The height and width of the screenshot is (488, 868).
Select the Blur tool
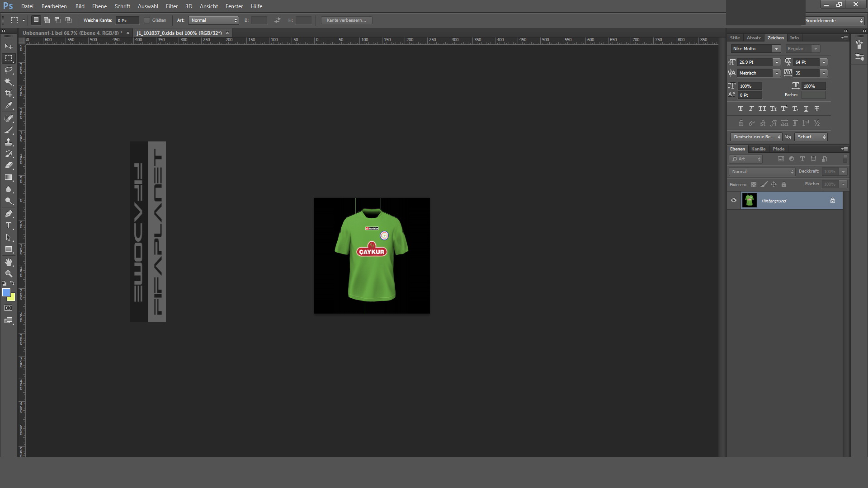click(x=9, y=189)
